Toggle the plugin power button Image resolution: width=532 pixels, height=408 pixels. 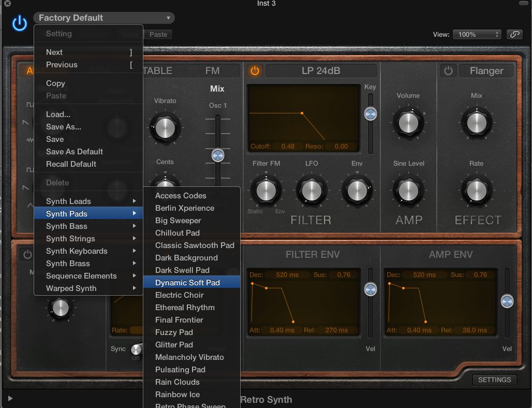coord(19,23)
